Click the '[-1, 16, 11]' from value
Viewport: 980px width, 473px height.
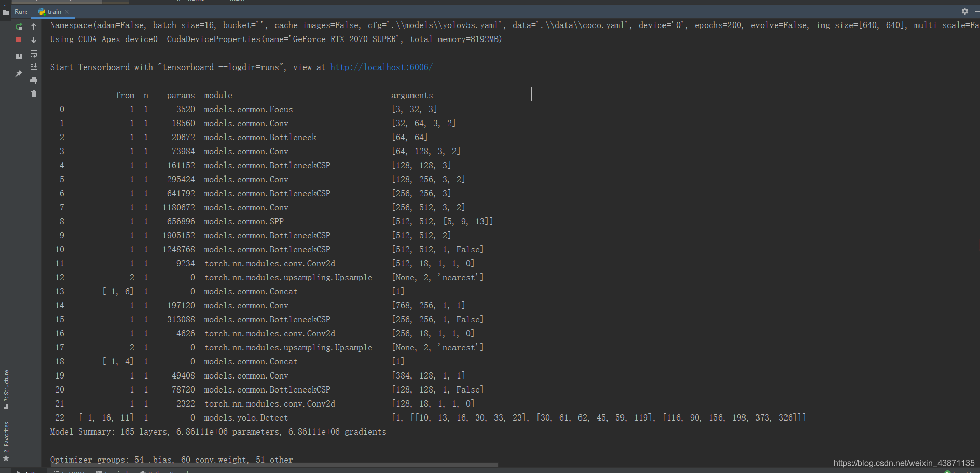coord(106,417)
